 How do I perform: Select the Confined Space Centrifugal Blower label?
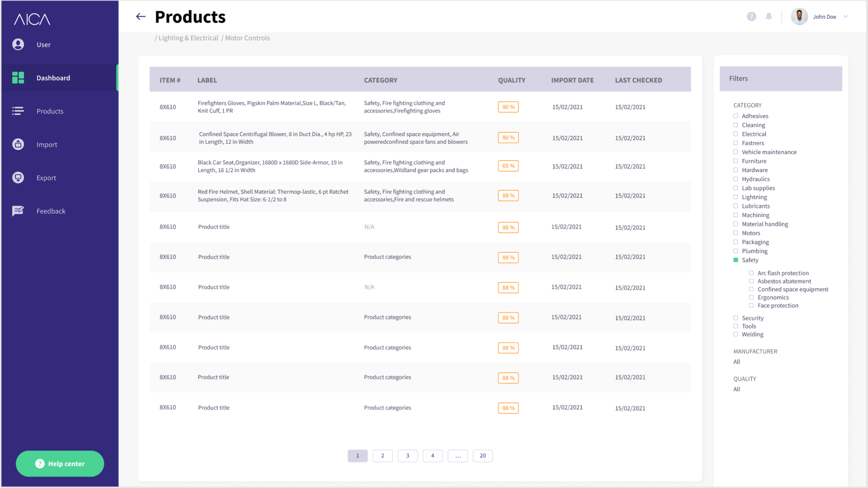click(275, 138)
